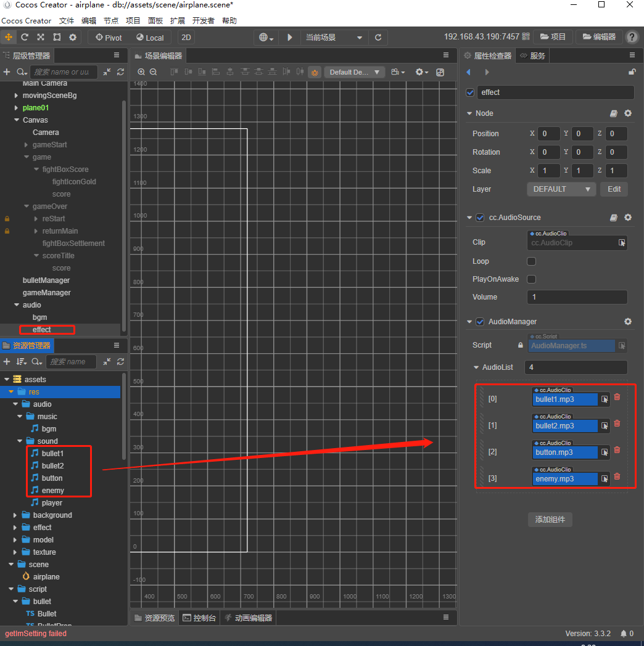Toggle the inspector lock icon
This screenshot has width=644, height=646.
pyautogui.click(x=632, y=72)
